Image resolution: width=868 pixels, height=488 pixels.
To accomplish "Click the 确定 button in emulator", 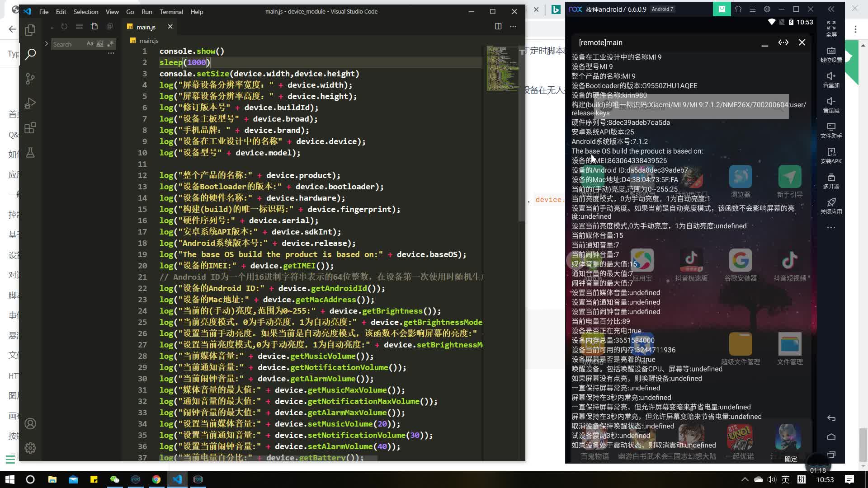I will [791, 459].
